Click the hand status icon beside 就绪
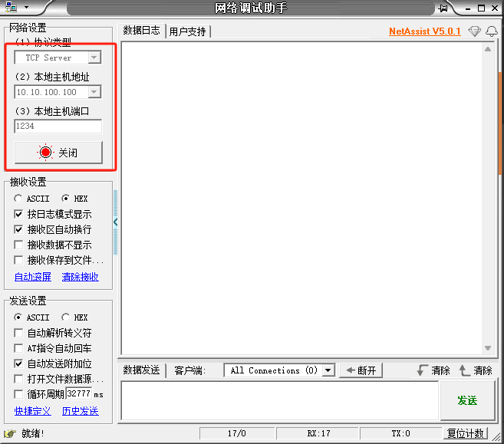 [10, 434]
